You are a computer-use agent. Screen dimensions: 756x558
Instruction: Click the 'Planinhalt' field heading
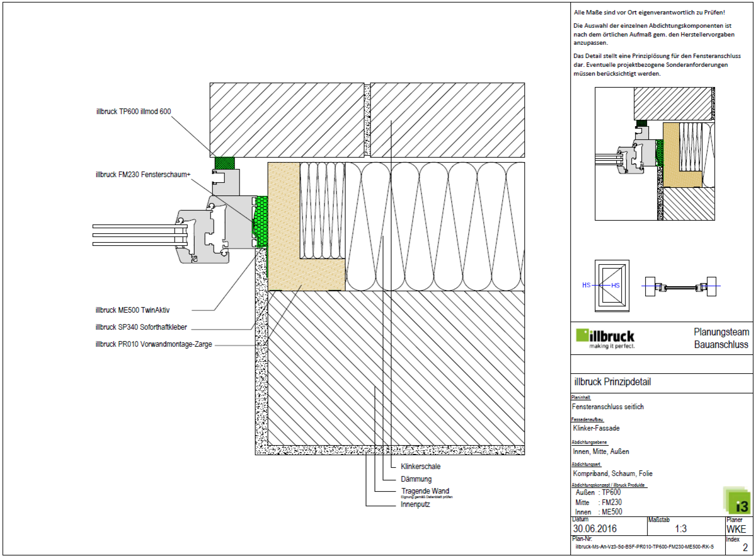580,398
